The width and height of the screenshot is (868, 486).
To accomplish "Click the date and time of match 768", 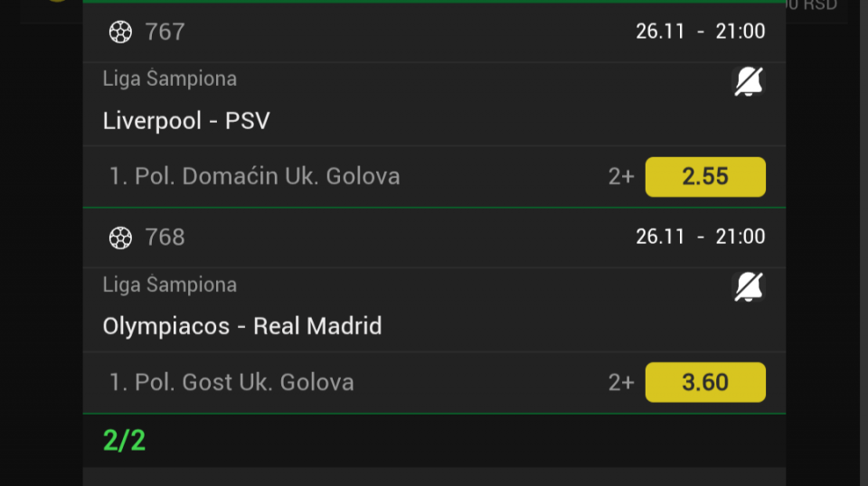I will coord(700,237).
